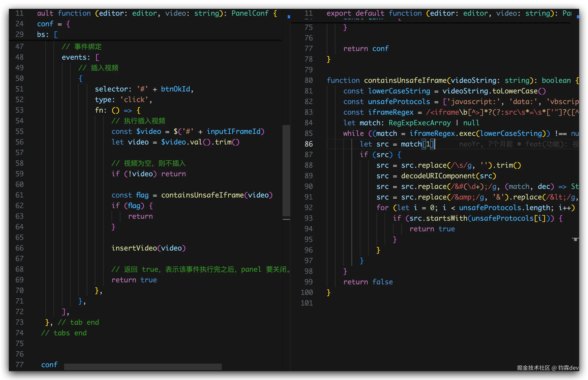
Task: Click the gray dash marker below left scrollbar thumb
Action: coord(286,219)
